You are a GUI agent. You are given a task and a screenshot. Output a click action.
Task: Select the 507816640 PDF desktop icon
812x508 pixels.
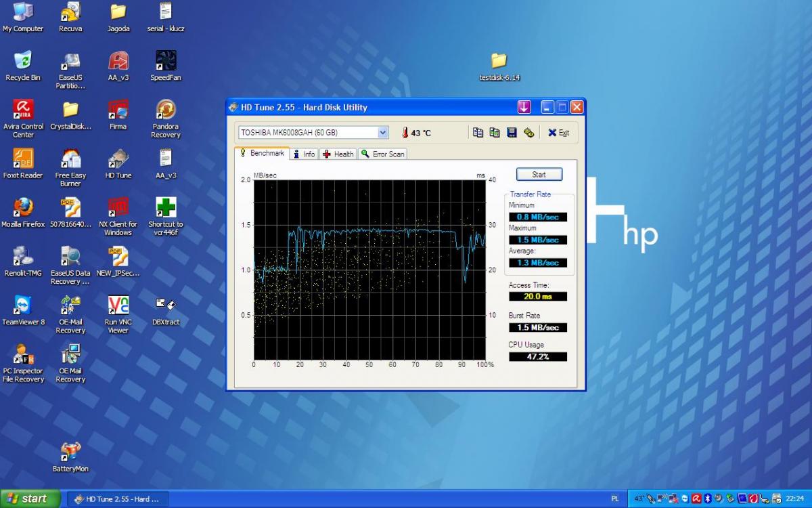point(70,213)
